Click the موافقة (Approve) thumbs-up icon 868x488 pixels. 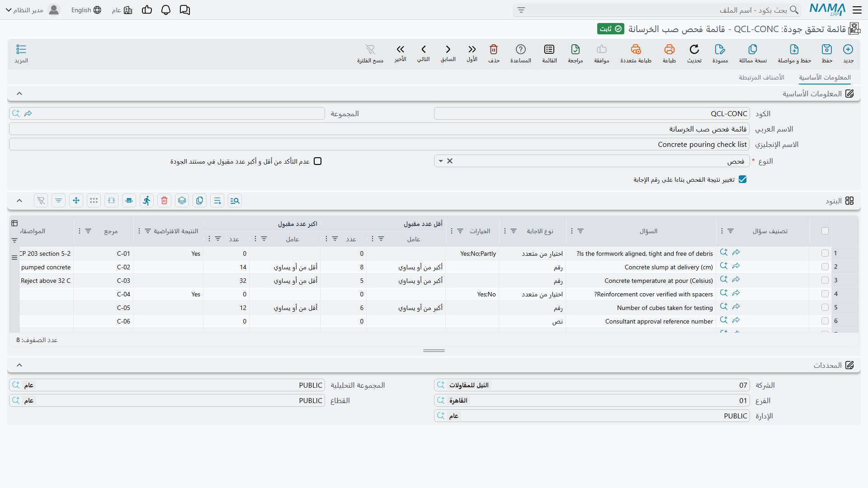click(602, 49)
